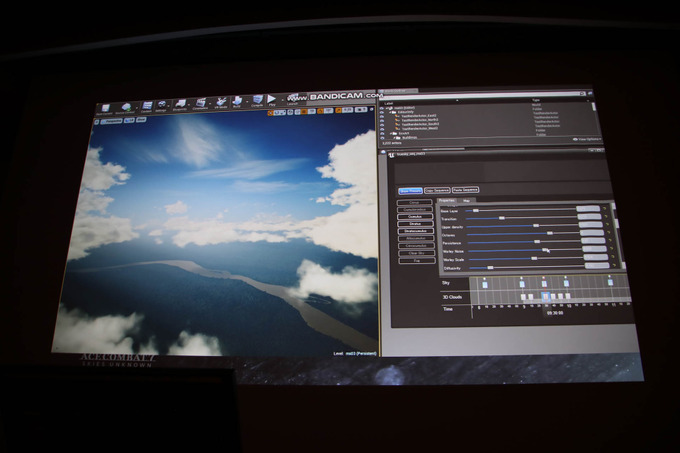Screen dimensions: 680x453
Task: Select the highlighted 3D Clouds keyframe
Action: (x=546, y=297)
